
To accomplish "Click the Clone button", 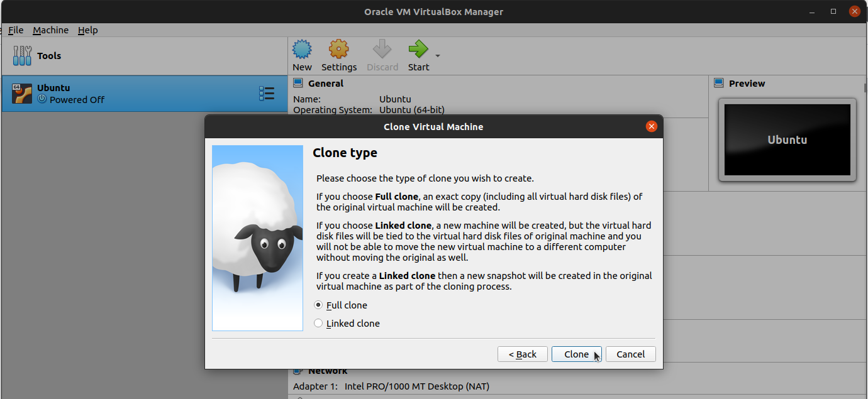I will [x=577, y=354].
